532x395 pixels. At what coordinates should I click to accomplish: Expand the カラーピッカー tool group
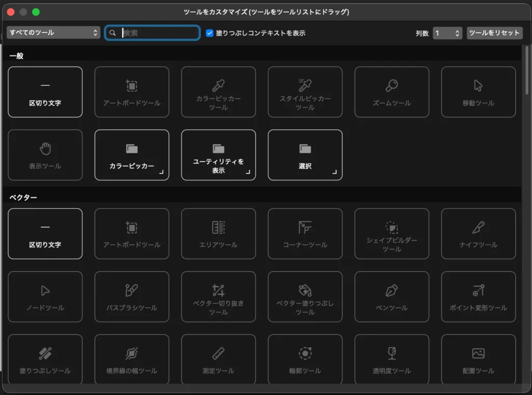(x=132, y=155)
